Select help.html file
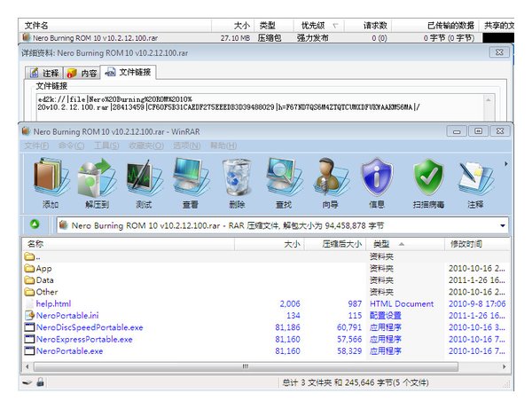The width and height of the screenshot is (532, 409). coord(266,303)
